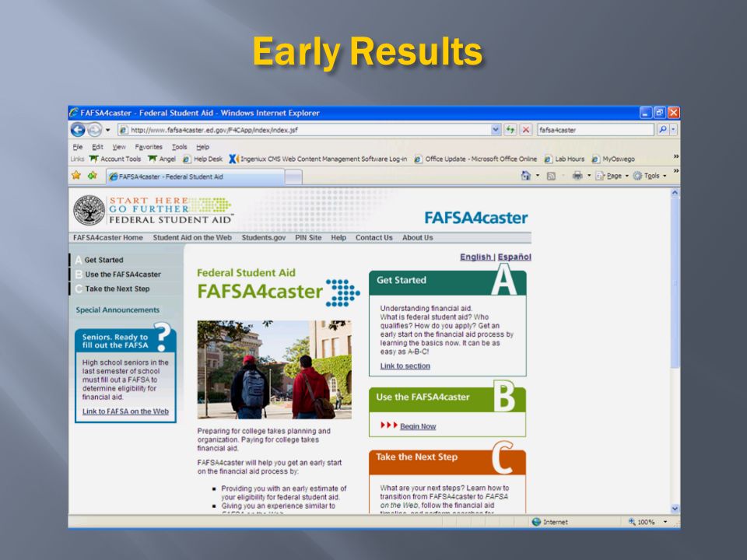This screenshot has width=747, height=560.
Task: Go to FAFSA4caster Home nav link
Action: coord(107,238)
